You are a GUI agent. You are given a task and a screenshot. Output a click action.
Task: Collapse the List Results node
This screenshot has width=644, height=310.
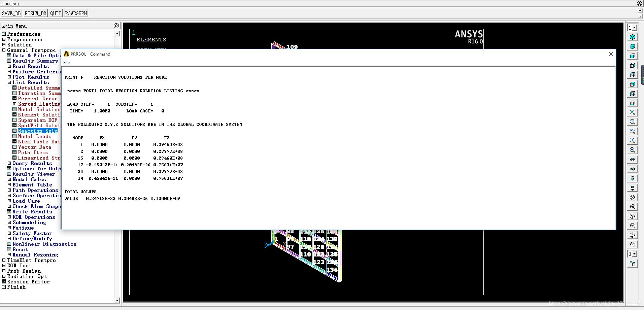point(9,82)
